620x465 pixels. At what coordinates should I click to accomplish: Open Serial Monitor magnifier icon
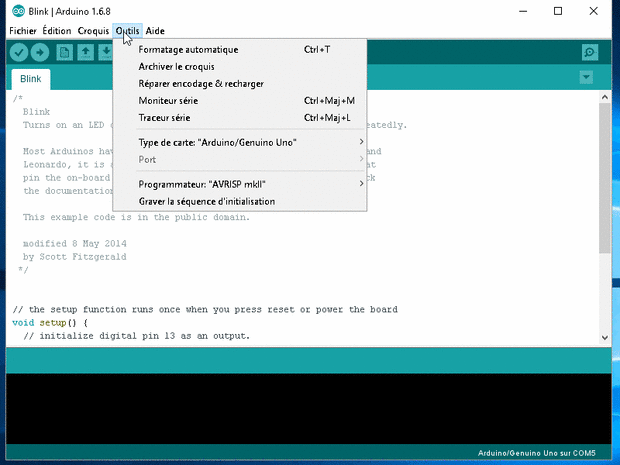(x=590, y=53)
